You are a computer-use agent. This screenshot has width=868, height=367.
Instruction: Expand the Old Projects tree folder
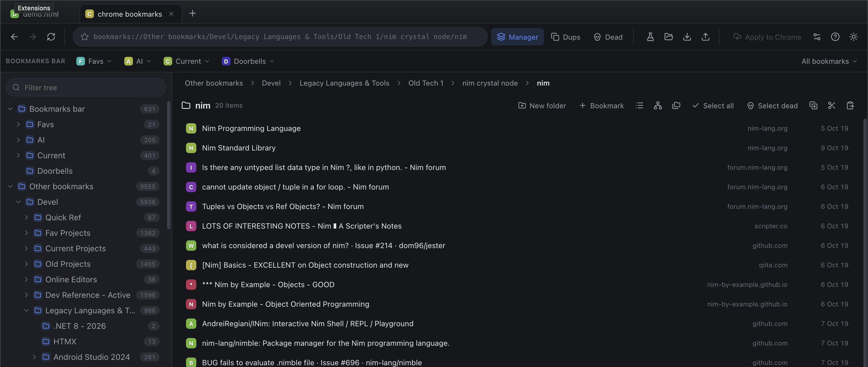[x=27, y=264]
